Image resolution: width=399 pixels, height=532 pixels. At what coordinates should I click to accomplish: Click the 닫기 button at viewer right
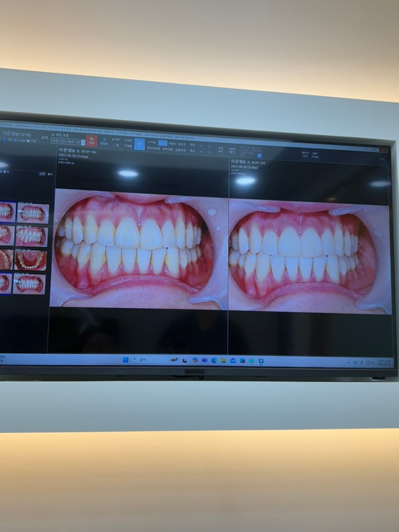coord(382,159)
